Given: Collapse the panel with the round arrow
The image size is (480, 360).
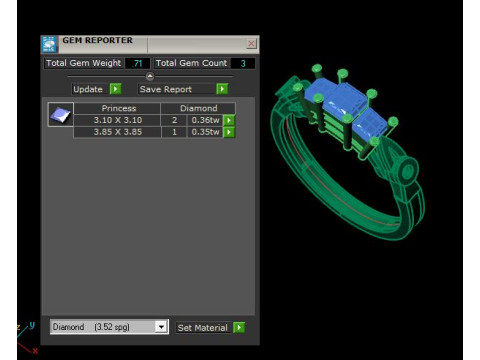Looking at the screenshot, I should (150, 77).
